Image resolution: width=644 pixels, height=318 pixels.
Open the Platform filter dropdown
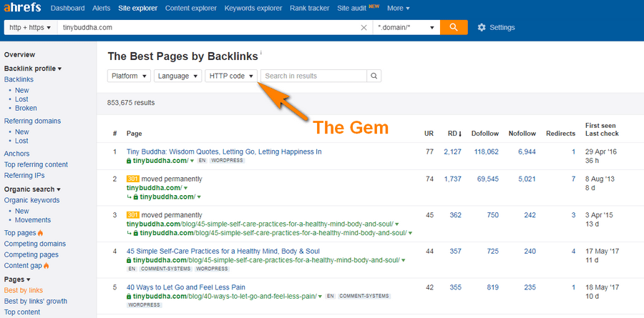click(129, 76)
